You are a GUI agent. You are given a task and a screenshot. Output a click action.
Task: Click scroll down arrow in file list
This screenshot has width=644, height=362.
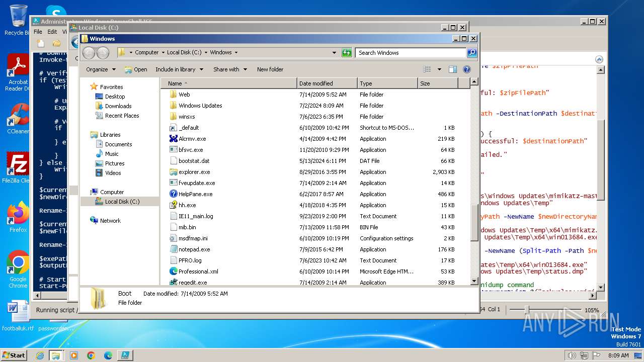tap(474, 281)
